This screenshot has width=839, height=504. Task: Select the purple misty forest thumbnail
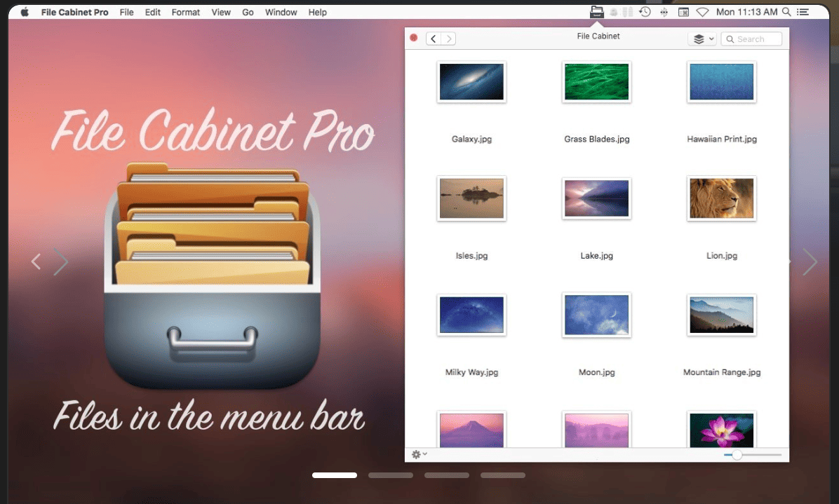pos(596,430)
